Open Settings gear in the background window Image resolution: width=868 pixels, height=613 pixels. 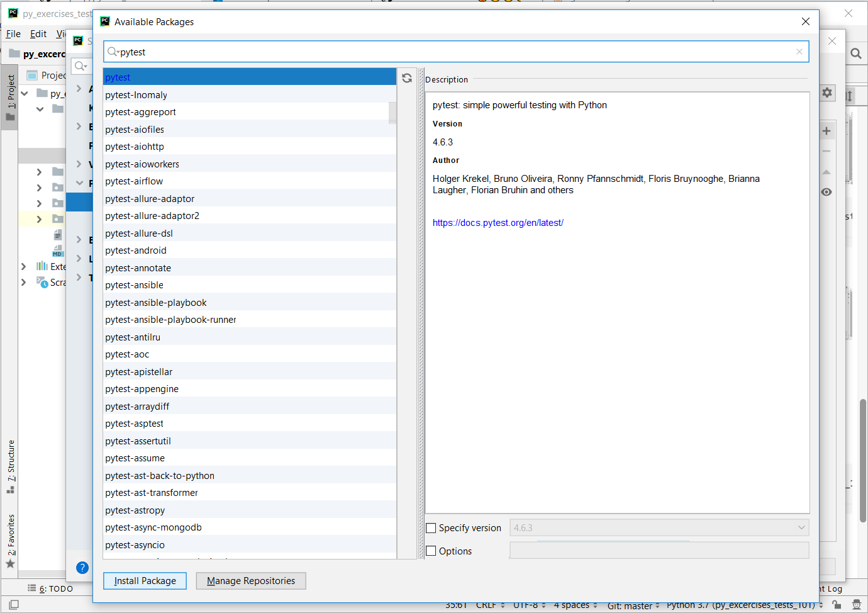pyautogui.click(x=827, y=93)
